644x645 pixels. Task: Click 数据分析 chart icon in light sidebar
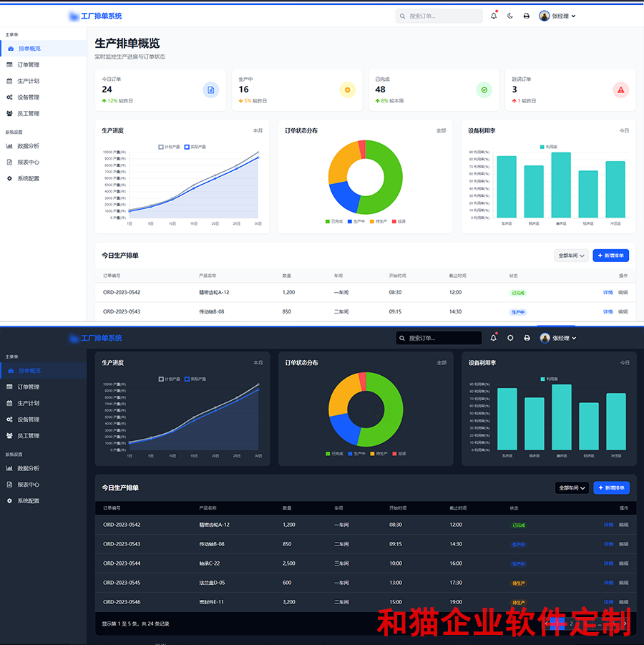coord(10,145)
